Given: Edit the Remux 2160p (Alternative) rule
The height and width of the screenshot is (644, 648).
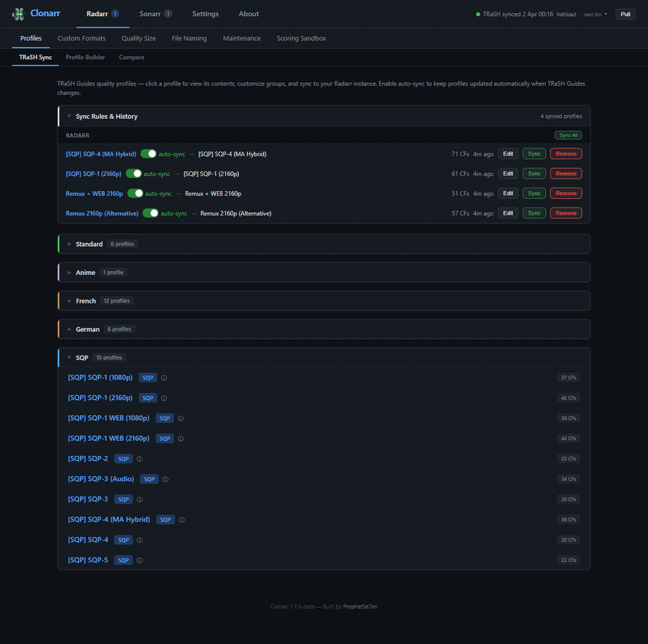Looking at the screenshot, I should pyautogui.click(x=508, y=213).
